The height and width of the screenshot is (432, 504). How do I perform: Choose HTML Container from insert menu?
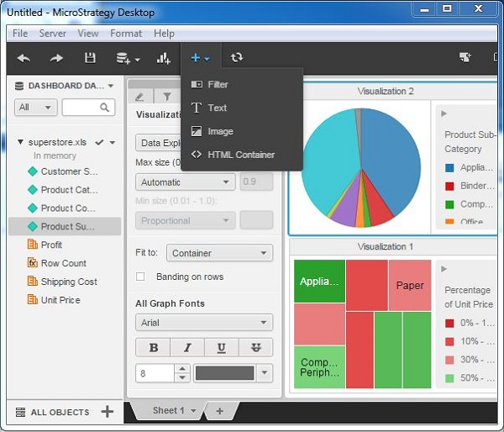coord(240,155)
